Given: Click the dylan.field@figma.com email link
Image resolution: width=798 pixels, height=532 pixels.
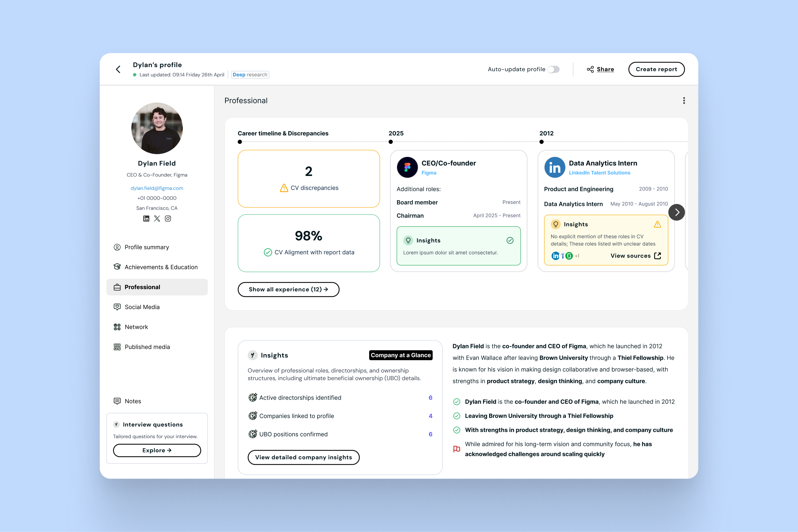Looking at the screenshot, I should (157, 188).
